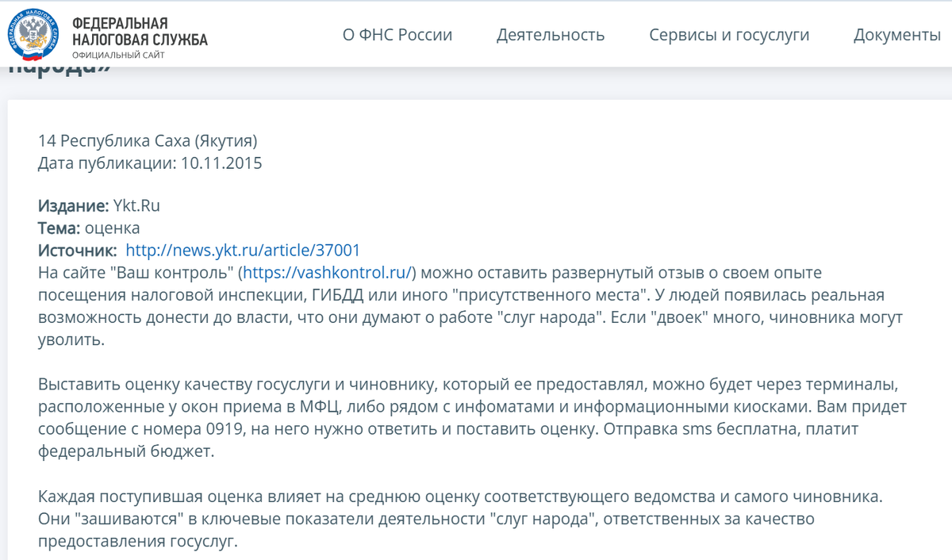This screenshot has height=560, width=952.
Task: Open О ФНС России menu
Action: click(x=397, y=35)
